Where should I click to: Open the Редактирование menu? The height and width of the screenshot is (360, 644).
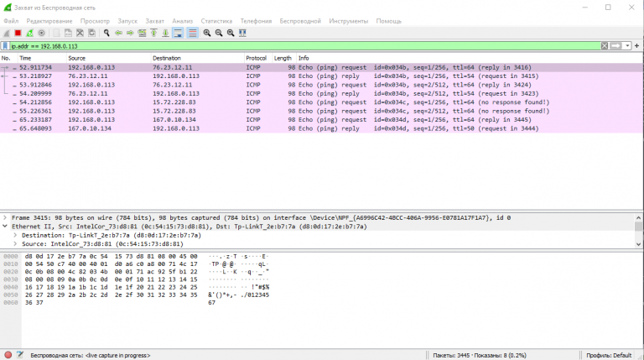(x=49, y=21)
